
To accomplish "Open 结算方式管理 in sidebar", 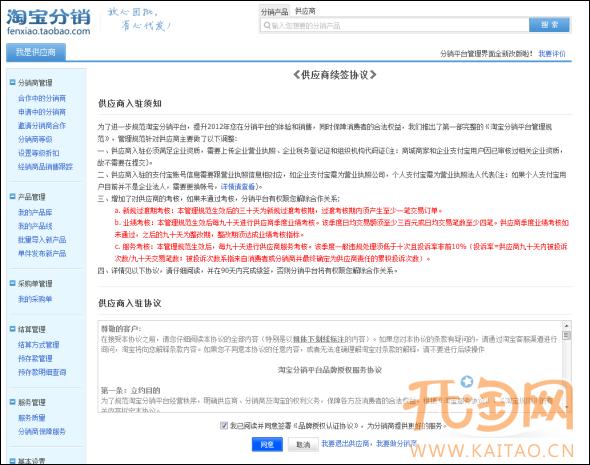I will coord(39,345).
